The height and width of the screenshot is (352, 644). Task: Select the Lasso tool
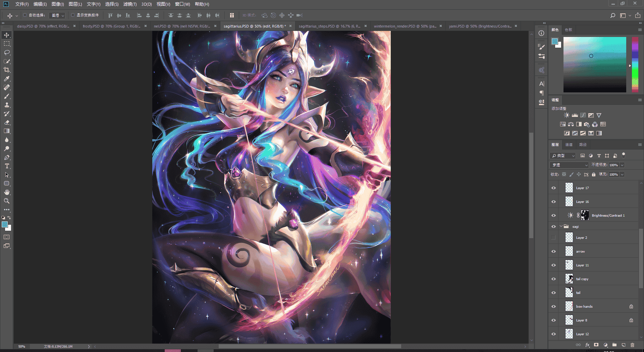click(7, 52)
